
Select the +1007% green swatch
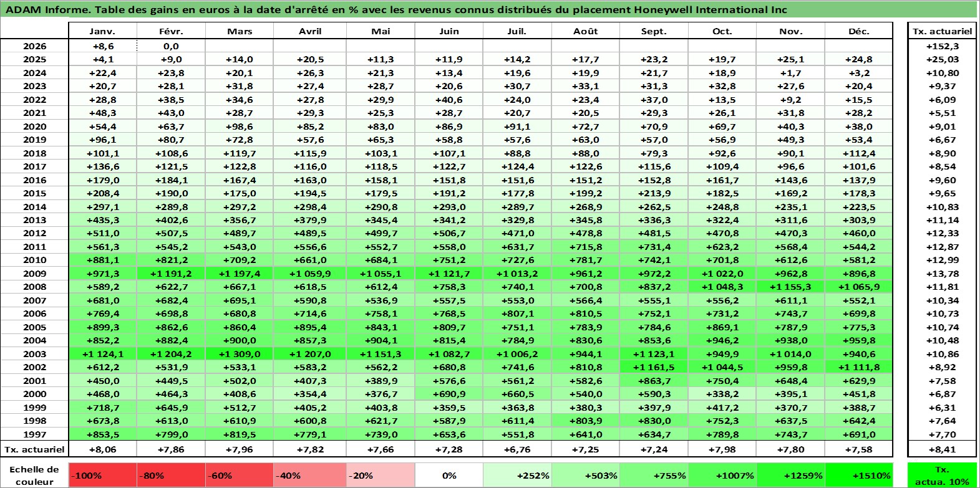point(722,475)
